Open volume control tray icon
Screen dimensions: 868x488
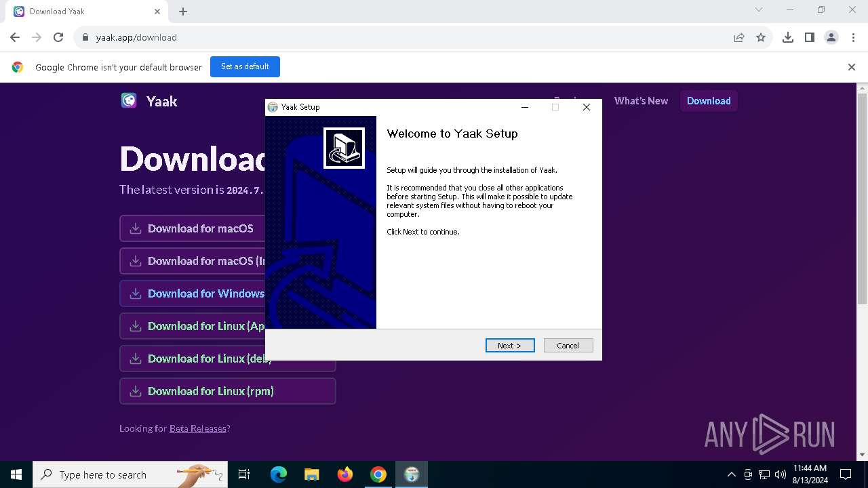click(x=781, y=474)
